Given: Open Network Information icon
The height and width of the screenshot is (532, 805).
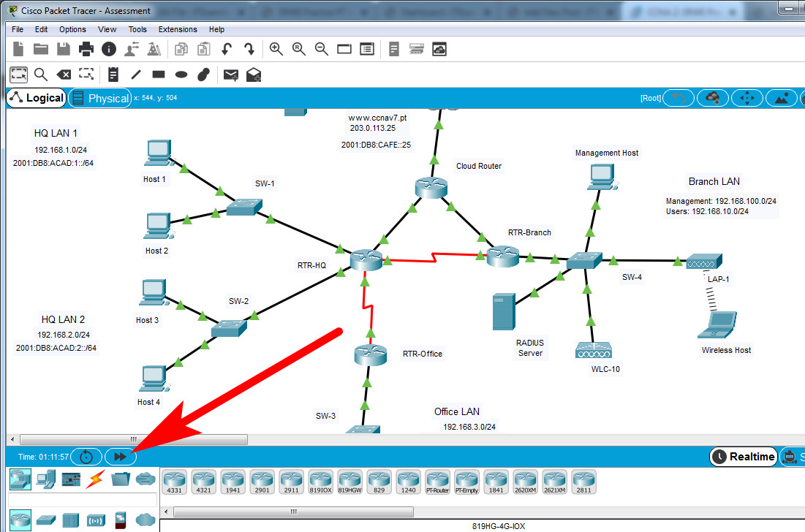Looking at the screenshot, I should (x=109, y=49).
